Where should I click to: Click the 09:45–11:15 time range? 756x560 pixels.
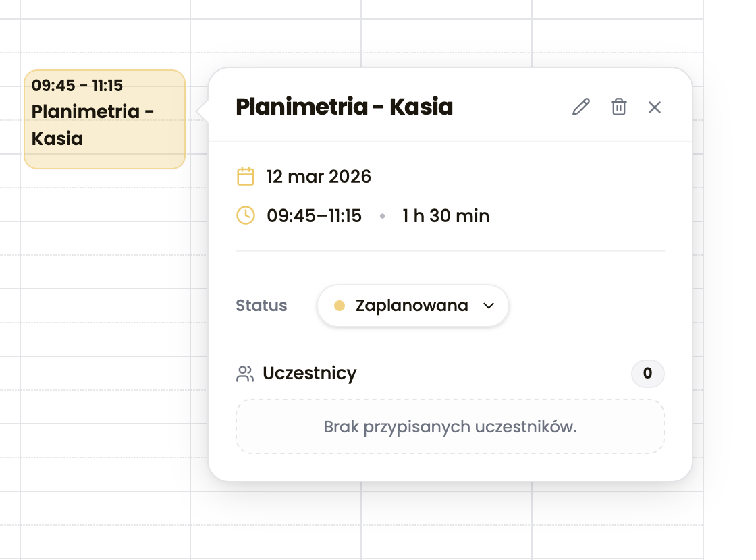[x=315, y=215]
